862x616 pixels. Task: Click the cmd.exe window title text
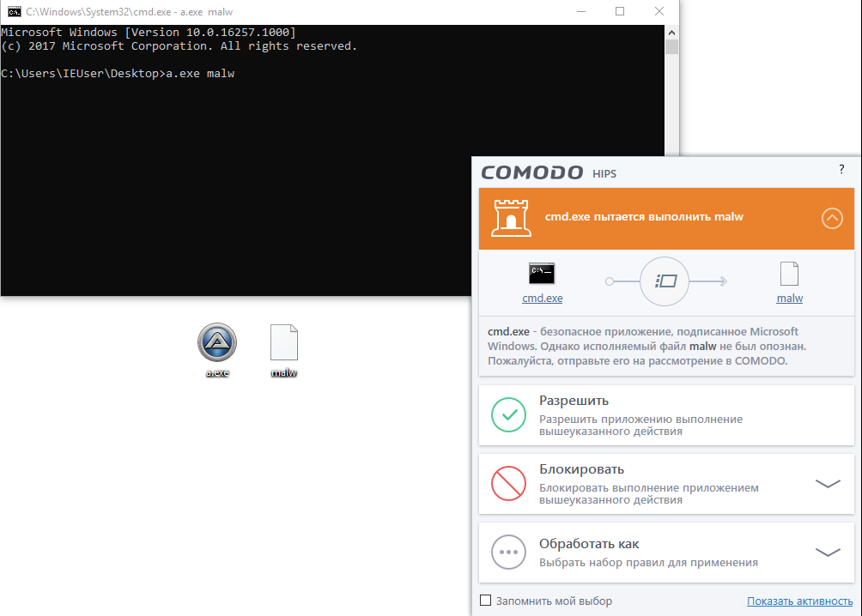(129, 11)
